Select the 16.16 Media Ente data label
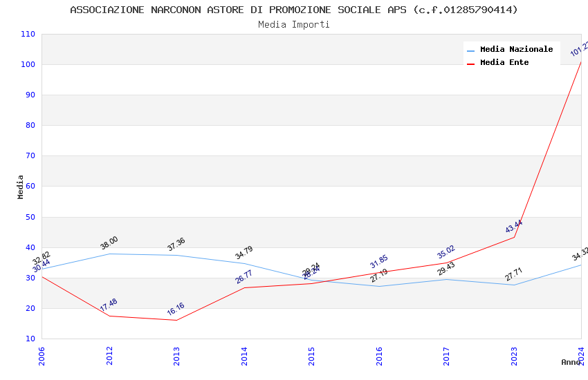 click(x=176, y=309)
